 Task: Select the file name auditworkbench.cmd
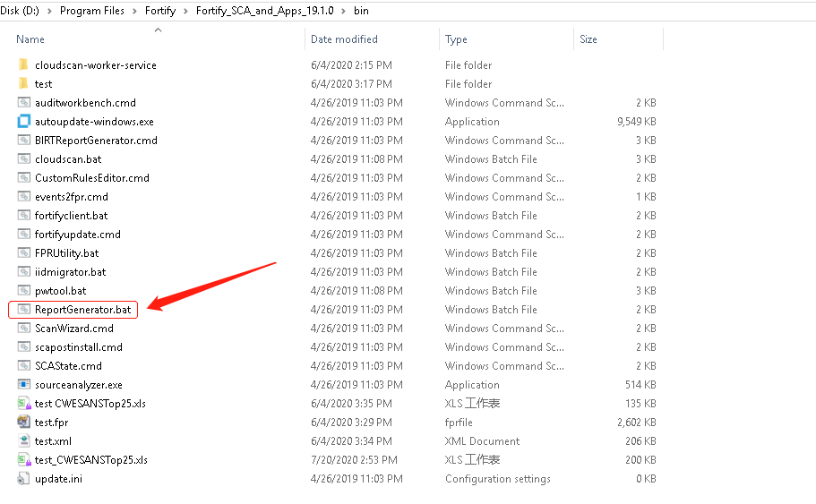(x=85, y=103)
